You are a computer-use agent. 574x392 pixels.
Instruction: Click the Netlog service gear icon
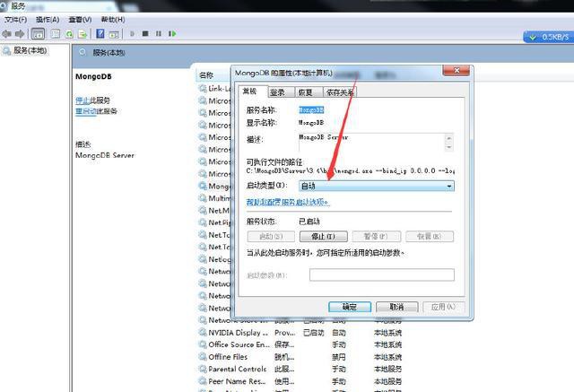tap(203, 259)
